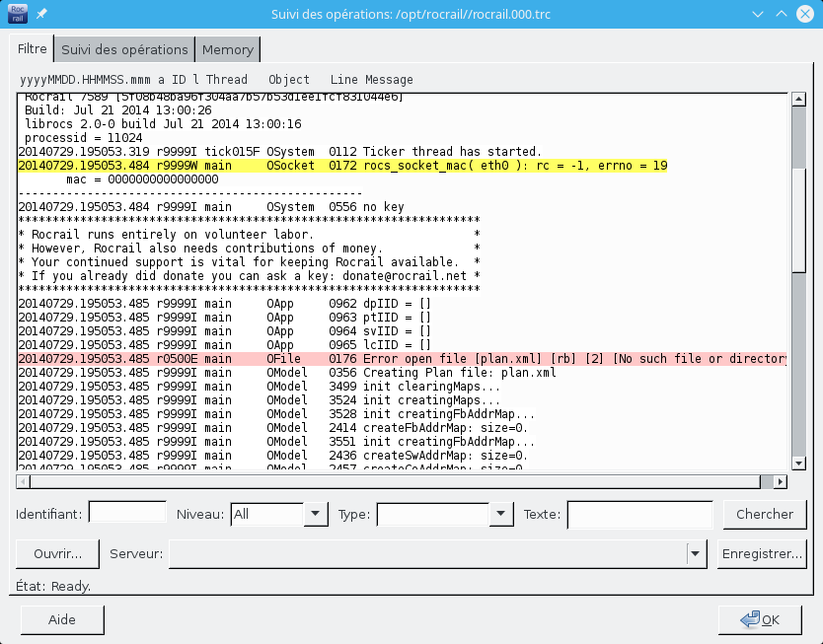Open the Type dropdown list

tap(502, 514)
